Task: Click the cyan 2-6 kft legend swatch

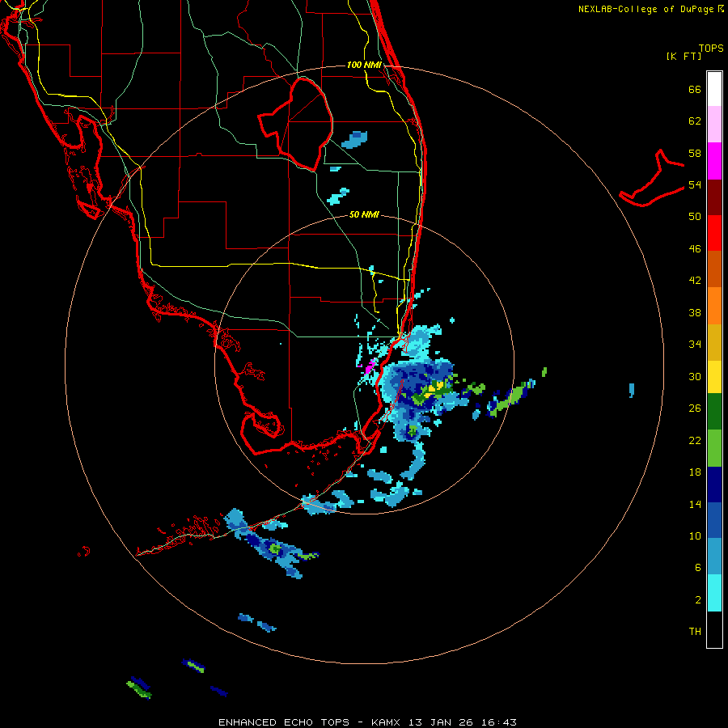Action: (x=714, y=593)
